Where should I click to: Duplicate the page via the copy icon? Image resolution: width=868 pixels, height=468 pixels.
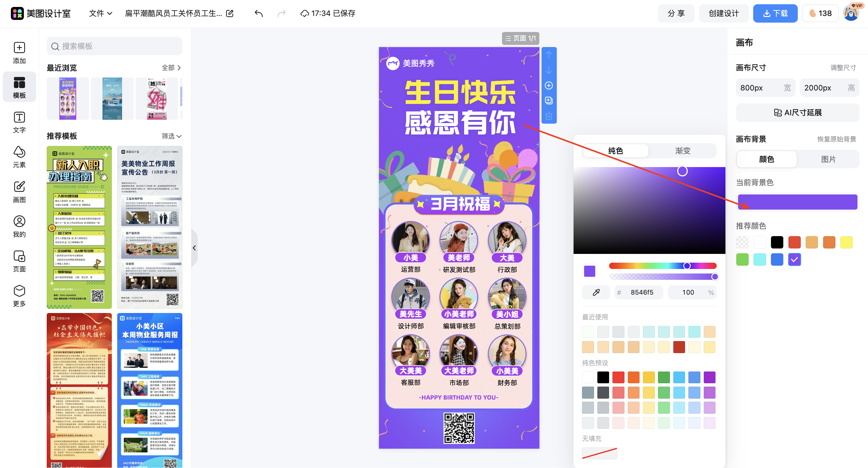pyautogui.click(x=549, y=100)
